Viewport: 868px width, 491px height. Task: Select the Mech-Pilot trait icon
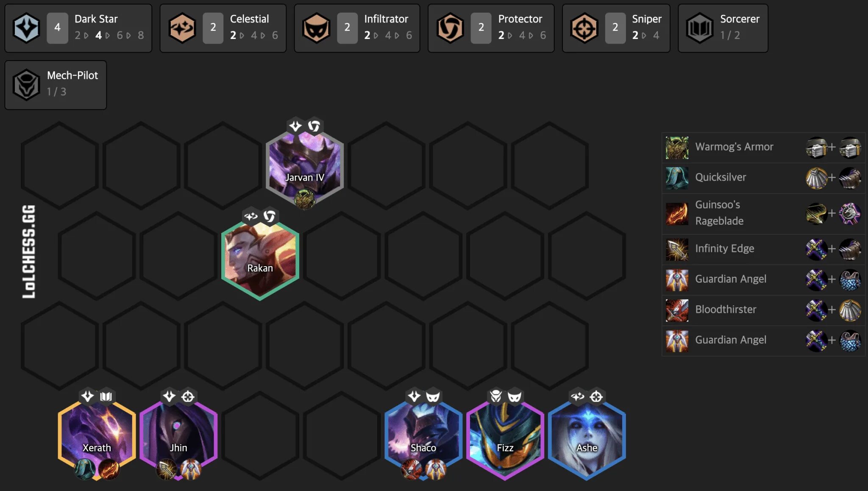[26, 84]
